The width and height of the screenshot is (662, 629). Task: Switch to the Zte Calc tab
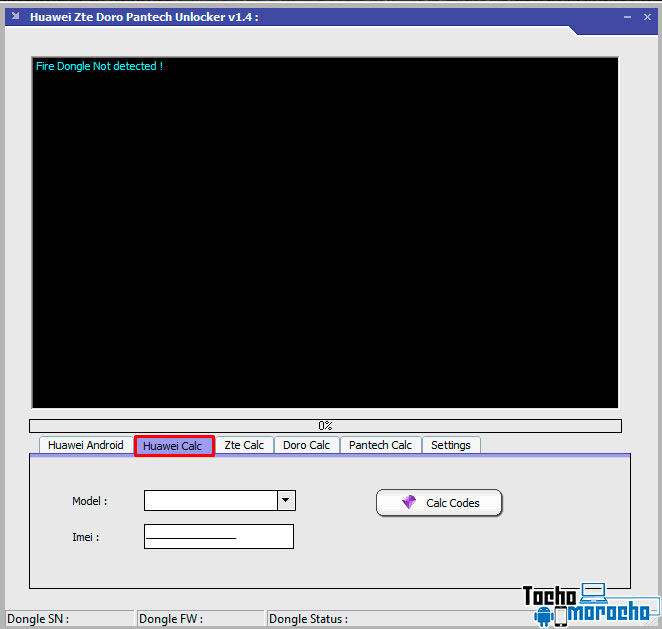244,445
